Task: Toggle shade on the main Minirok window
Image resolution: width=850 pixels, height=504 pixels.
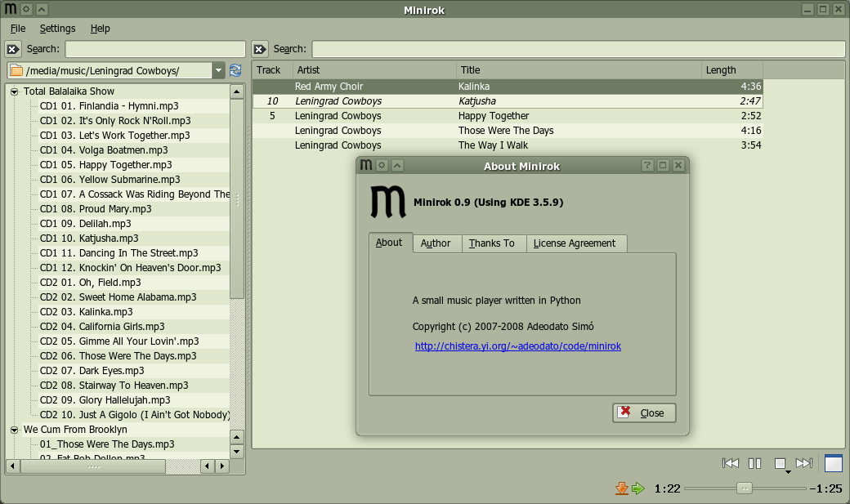Action: pos(41,9)
